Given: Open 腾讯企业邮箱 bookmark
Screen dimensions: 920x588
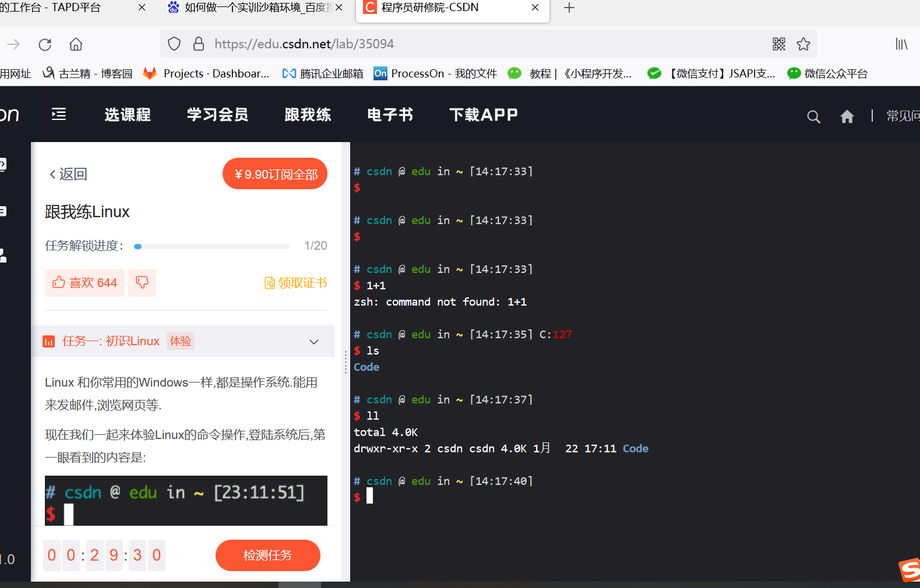Looking at the screenshot, I should 323,73.
